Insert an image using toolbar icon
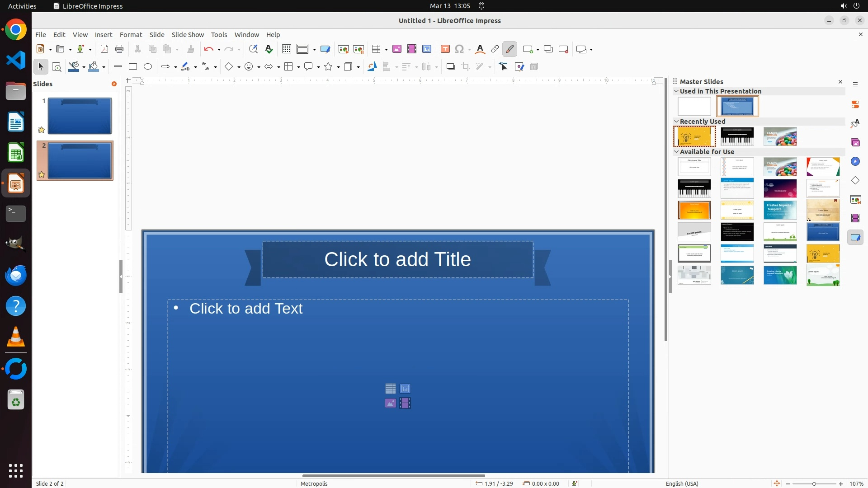Viewport: 868px width, 488px height. (397, 49)
